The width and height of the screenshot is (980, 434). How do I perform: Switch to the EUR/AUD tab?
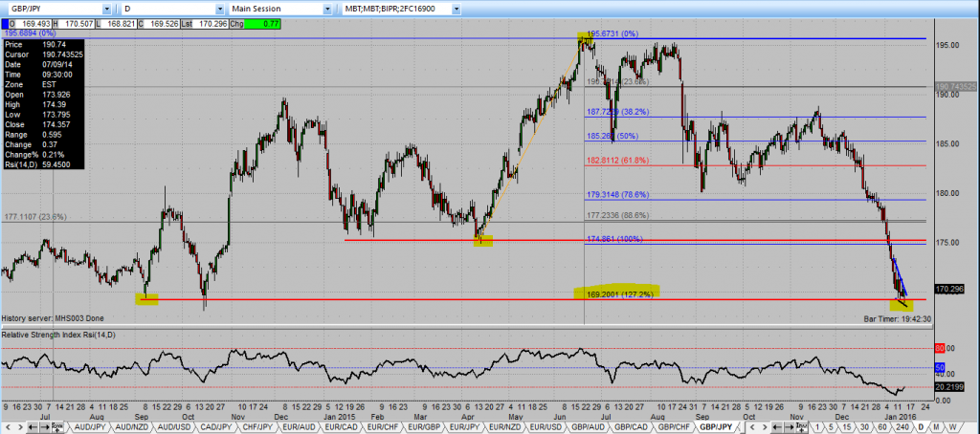[x=299, y=426]
